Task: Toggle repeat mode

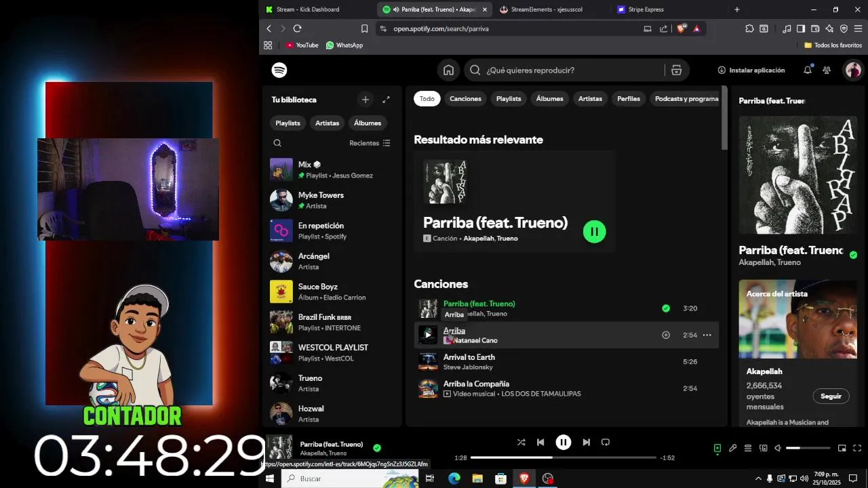Action: click(606, 442)
